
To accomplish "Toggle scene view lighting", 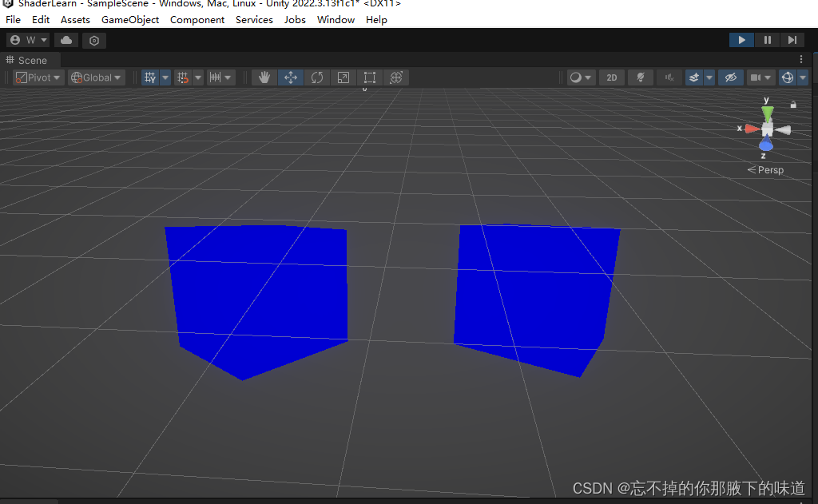I will click(x=639, y=77).
